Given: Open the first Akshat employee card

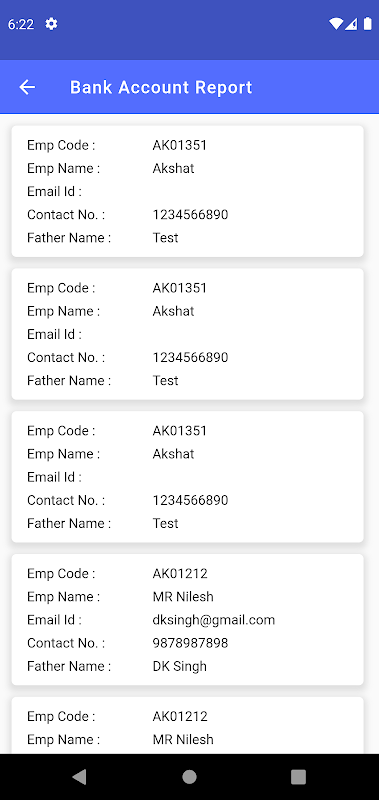Looking at the screenshot, I should coord(187,191).
